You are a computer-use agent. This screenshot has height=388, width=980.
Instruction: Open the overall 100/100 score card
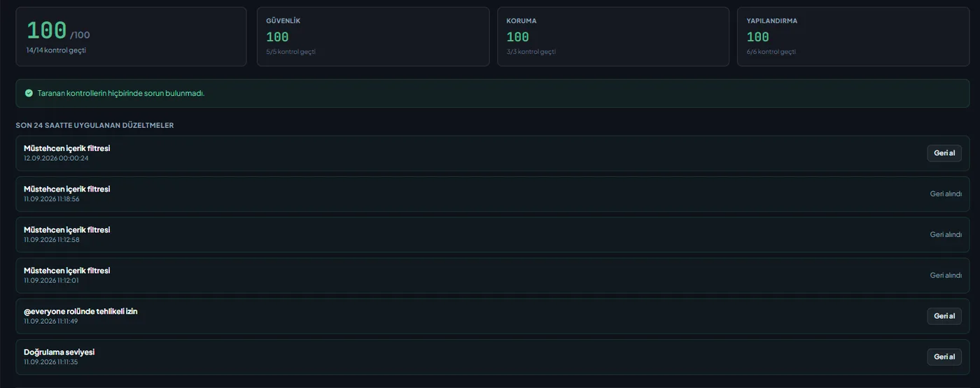(131, 36)
